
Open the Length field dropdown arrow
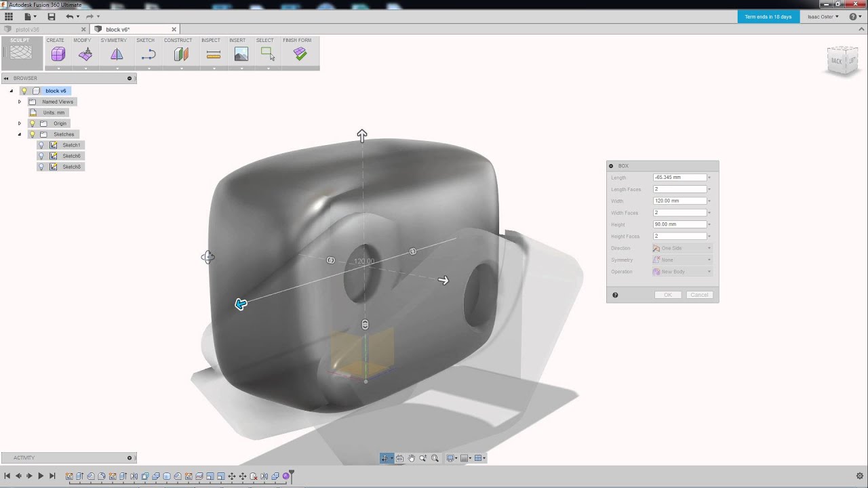pos(709,178)
